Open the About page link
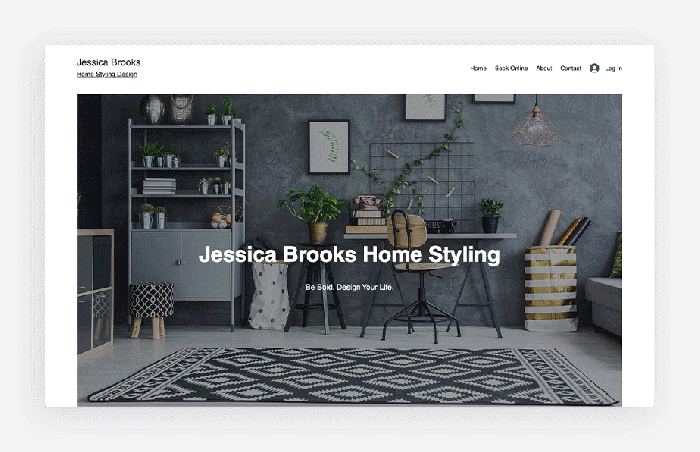Viewport: 700px width, 452px height. pyautogui.click(x=544, y=68)
